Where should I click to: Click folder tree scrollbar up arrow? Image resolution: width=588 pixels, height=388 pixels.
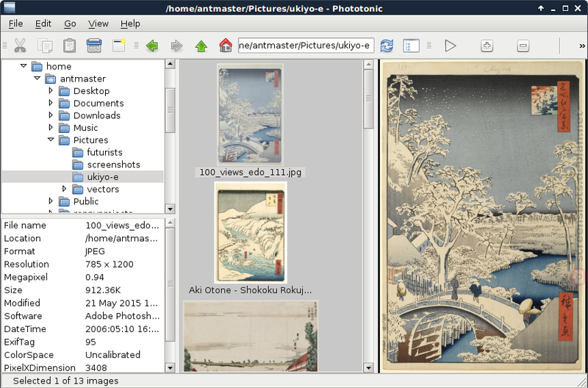[171, 64]
